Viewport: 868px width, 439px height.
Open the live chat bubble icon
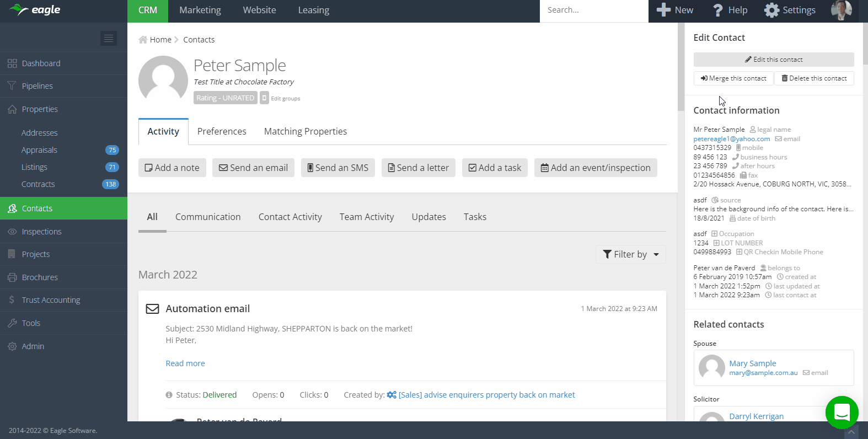pos(842,412)
